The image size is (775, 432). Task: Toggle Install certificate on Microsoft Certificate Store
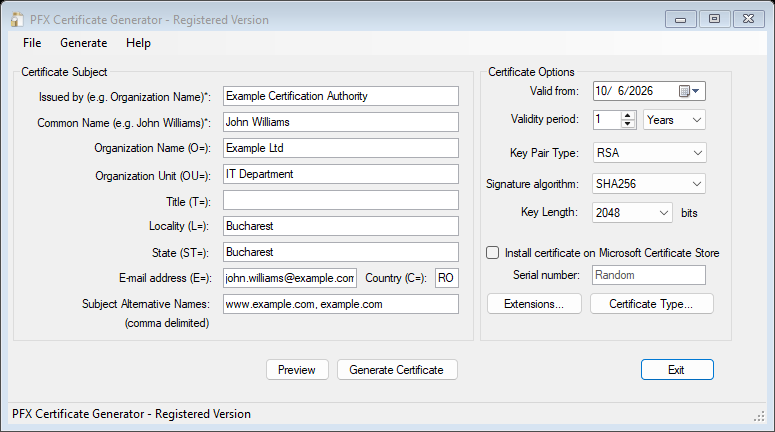pyautogui.click(x=492, y=253)
